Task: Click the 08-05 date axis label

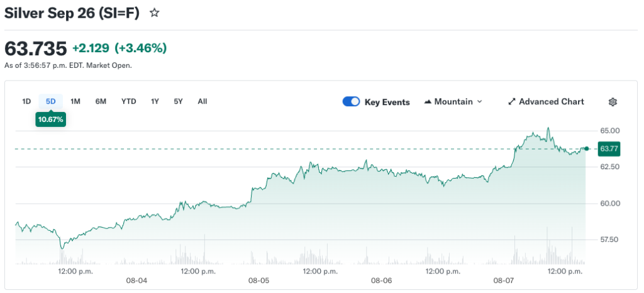Action: tap(258, 281)
